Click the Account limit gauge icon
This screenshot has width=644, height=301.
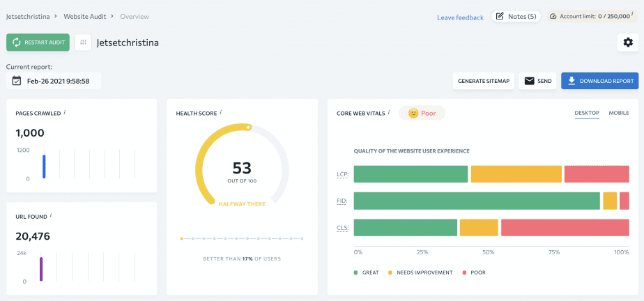coord(553,17)
